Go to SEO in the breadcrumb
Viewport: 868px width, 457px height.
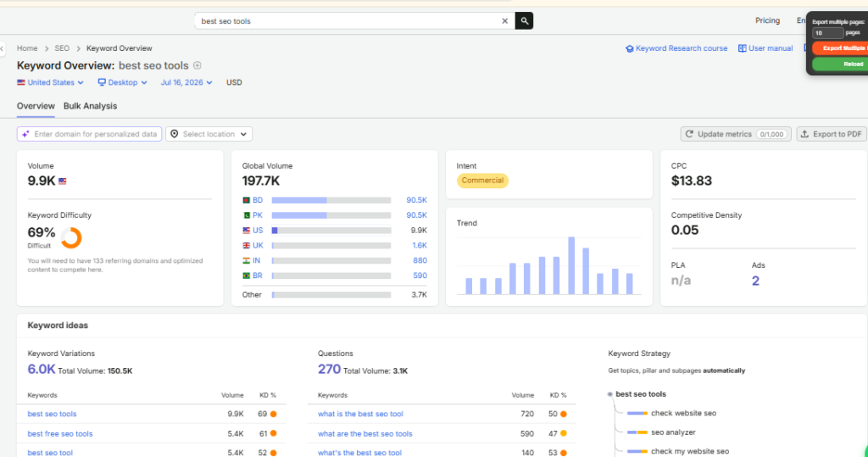coord(62,48)
